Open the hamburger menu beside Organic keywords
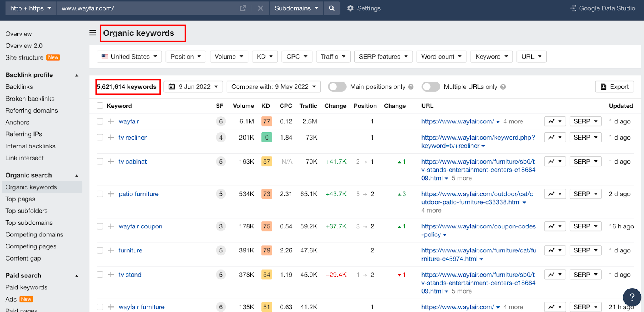 point(93,33)
